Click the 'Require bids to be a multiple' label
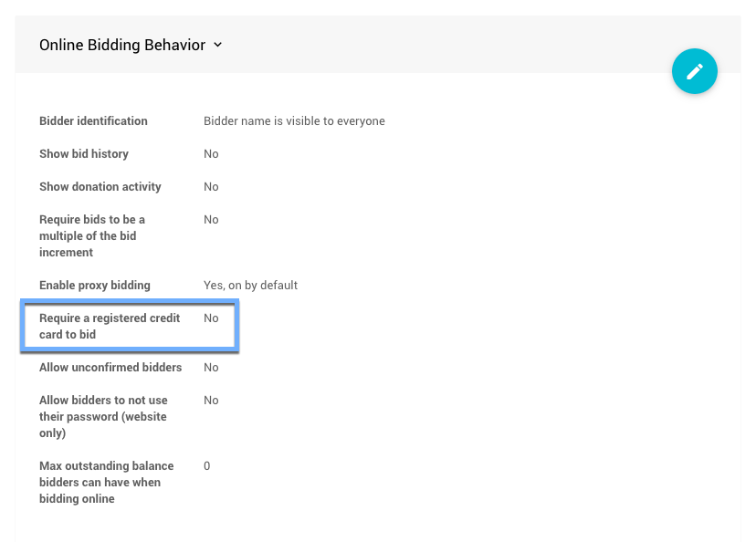This screenshot has height=542, width=756. [x=92, y=235]
